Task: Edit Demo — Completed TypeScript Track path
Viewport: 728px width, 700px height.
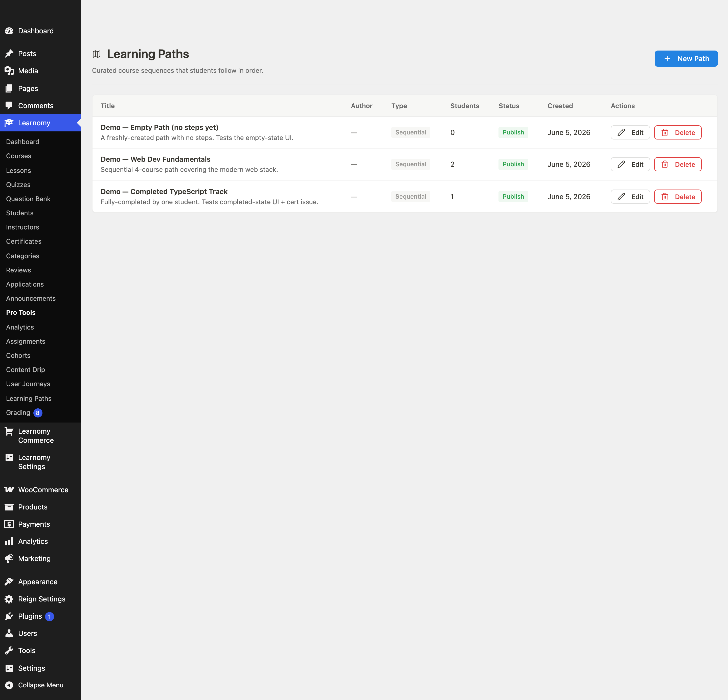Action: tap(630, 197)
